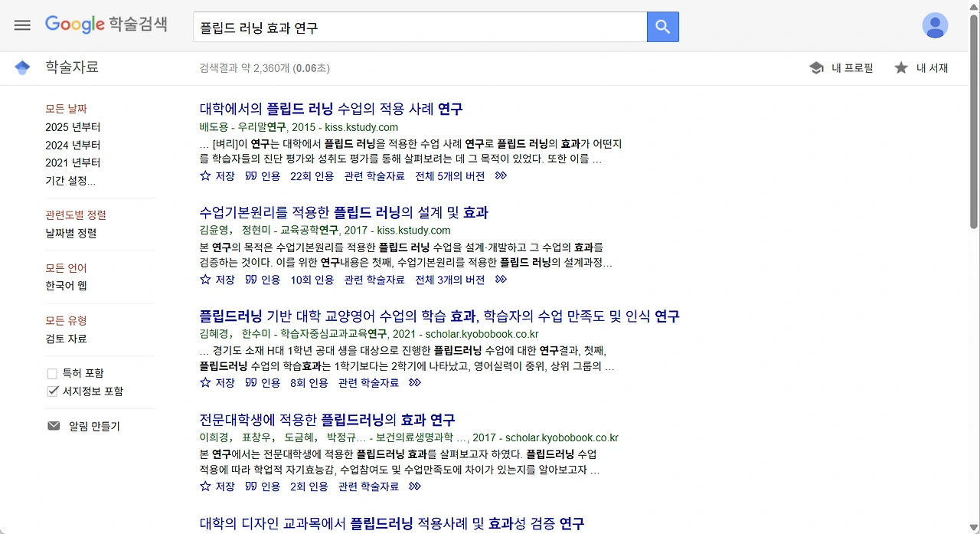Open 기간 설정 custom range

coord(70,181)
